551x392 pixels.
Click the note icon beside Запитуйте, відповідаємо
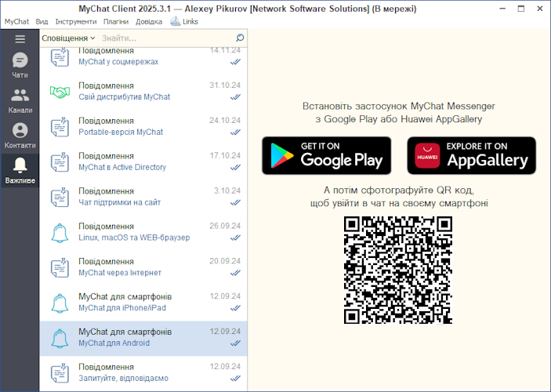coord(60,373)
